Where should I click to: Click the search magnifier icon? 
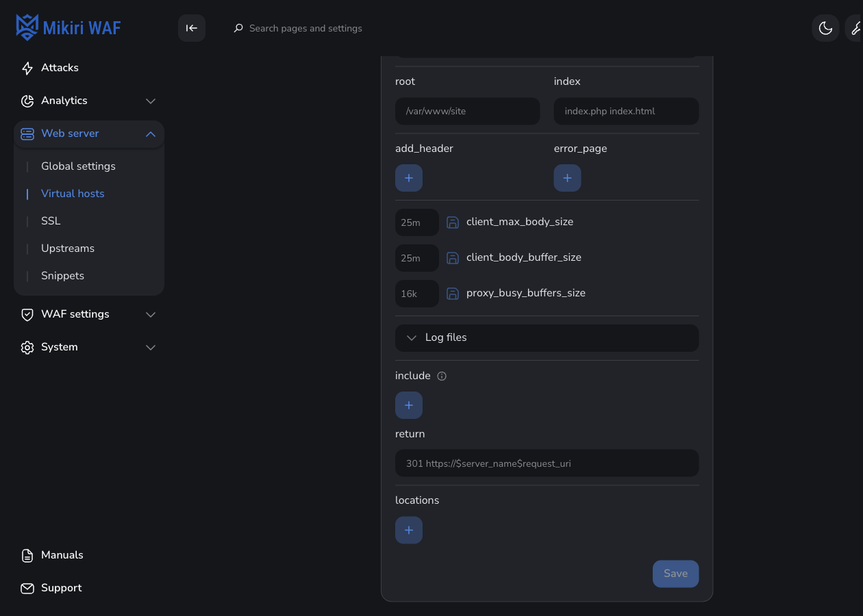pos(238,28)
